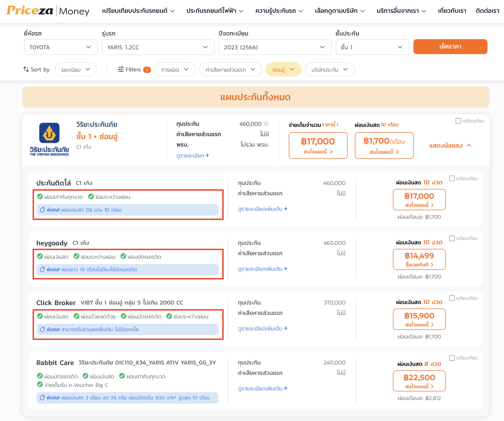Go to the เกี่ยวกับเรา page
Viewport: 504px width, 421px height.
pyautogui.click(x=452, y=11)
